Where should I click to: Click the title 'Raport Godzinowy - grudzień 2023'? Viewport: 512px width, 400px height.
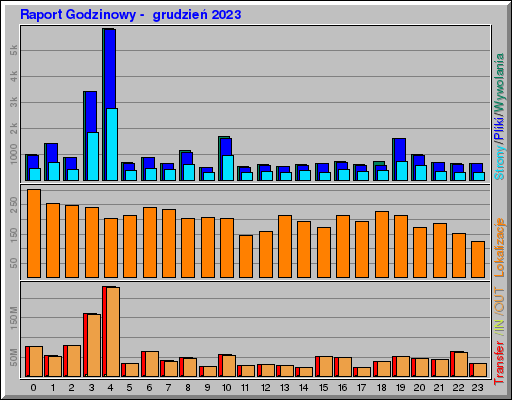[x=131, y=15]
